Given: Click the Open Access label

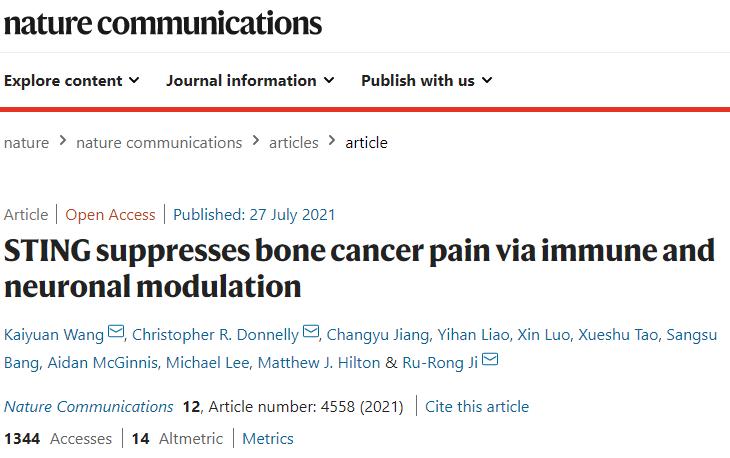Looking at the screenshot, I should click(110, 214).
